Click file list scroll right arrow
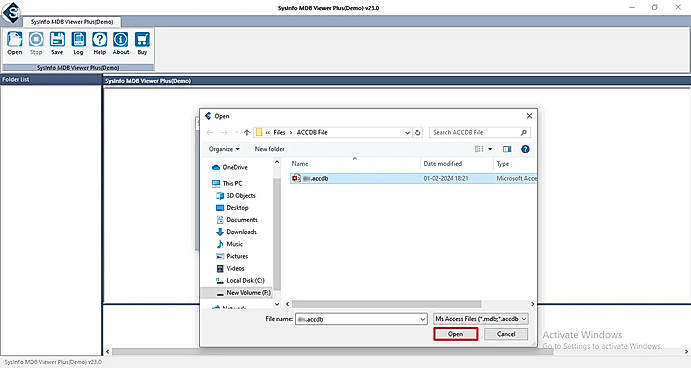The image size is (691, 368). click(532, 304)
